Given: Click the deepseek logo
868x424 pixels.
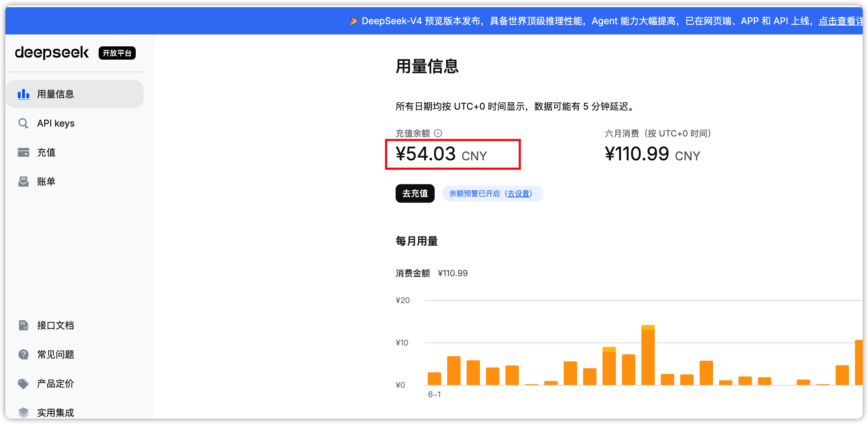Looking at the screenshot, I should [x=52, y=53].
